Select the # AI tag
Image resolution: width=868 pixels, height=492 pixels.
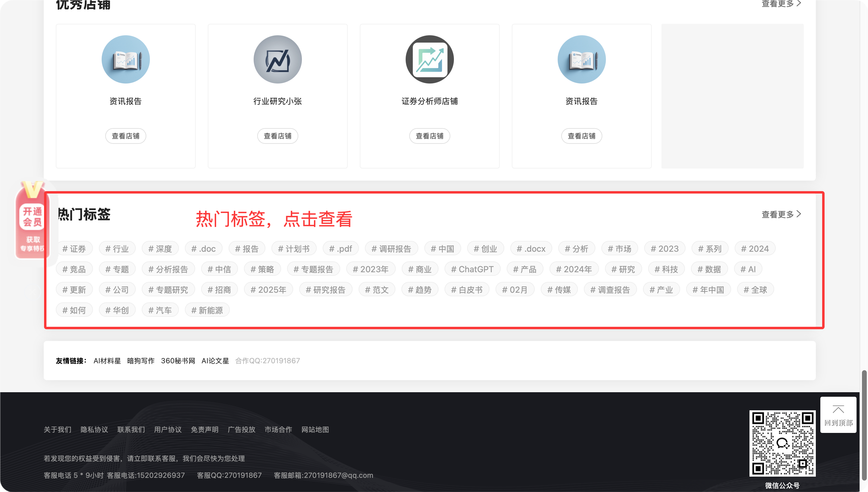pyautogui.click(x=748, y=269)
